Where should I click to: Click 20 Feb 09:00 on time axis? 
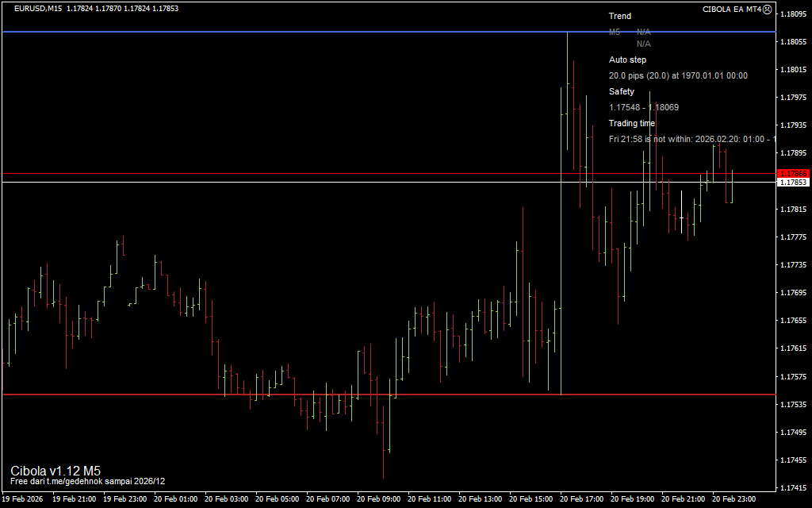tap(379, 499)
